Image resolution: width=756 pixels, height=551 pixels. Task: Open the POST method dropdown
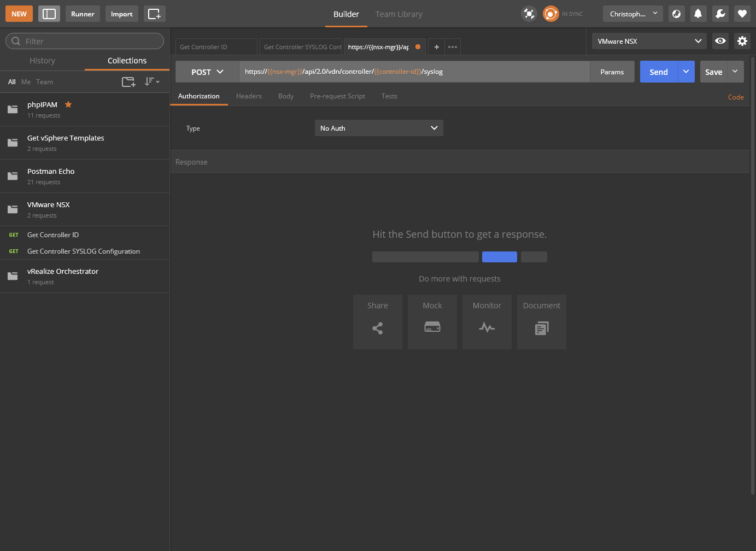click(207, 72)
